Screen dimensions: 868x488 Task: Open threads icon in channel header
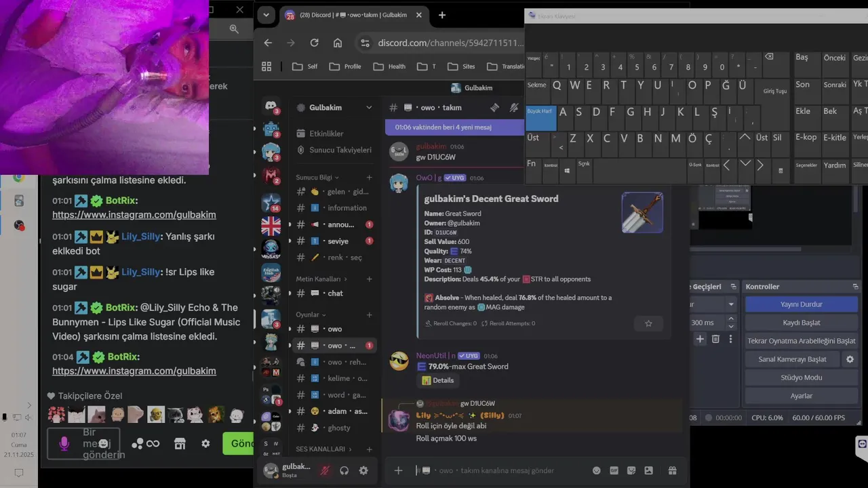[495, 107]
